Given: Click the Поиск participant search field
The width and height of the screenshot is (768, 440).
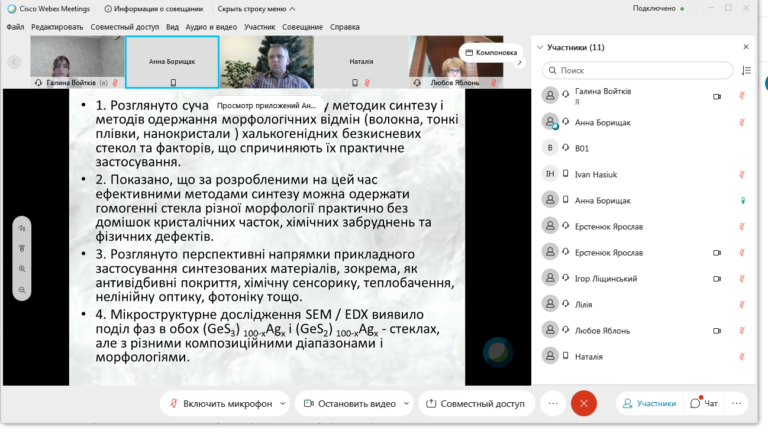Looking at the screenshot, I should (x=637, y=71).
